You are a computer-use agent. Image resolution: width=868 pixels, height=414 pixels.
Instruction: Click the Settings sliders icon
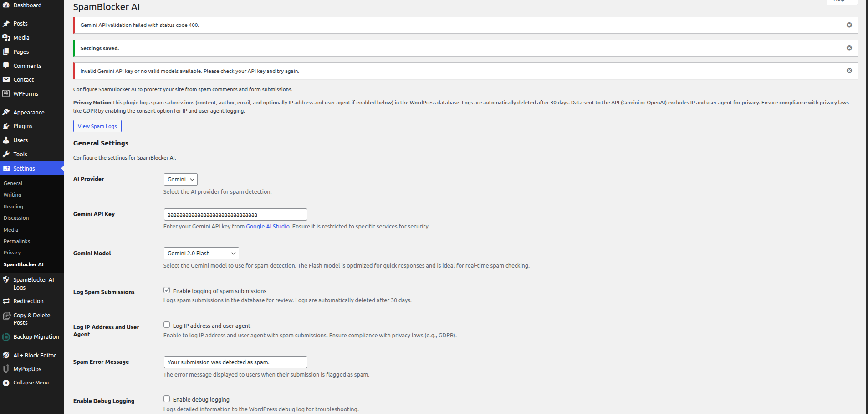[6, 169]
